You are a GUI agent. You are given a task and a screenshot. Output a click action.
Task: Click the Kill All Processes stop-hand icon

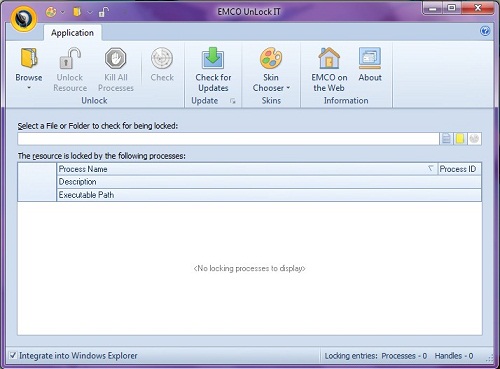point(115,58)
